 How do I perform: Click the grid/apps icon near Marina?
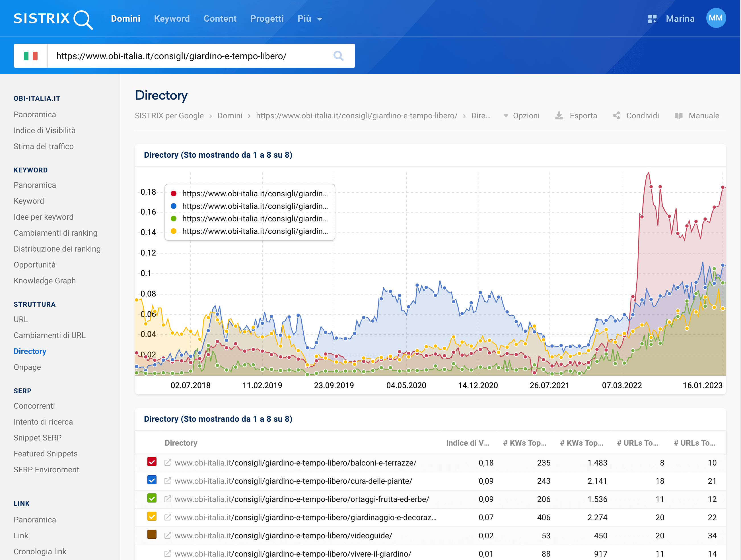(x=651, y=18)
